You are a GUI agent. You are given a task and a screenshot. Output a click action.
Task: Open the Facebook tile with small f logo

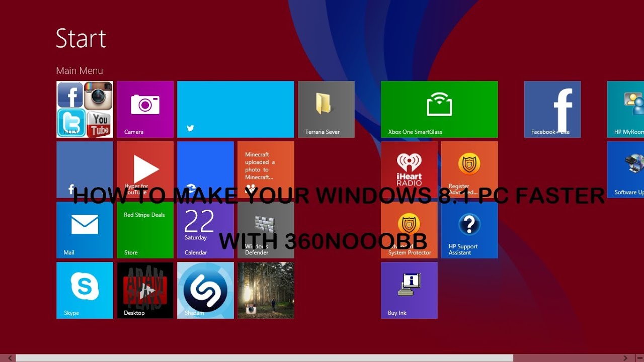(85, 169)
